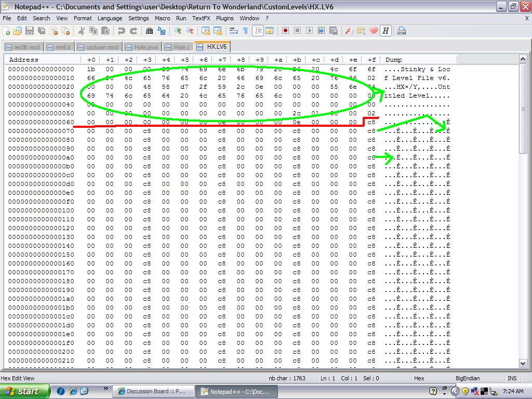Click address row 00000000000000a0
532x399 pixels.
[41, 157]
